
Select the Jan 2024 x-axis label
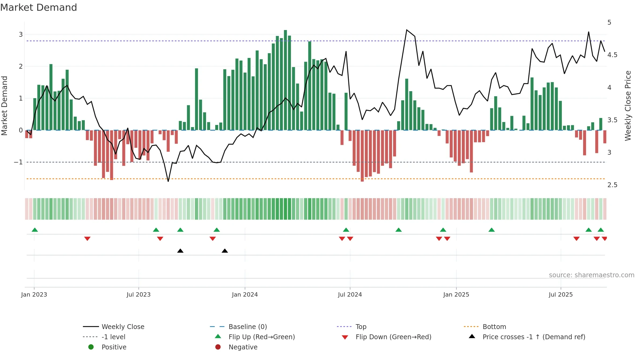245,294
